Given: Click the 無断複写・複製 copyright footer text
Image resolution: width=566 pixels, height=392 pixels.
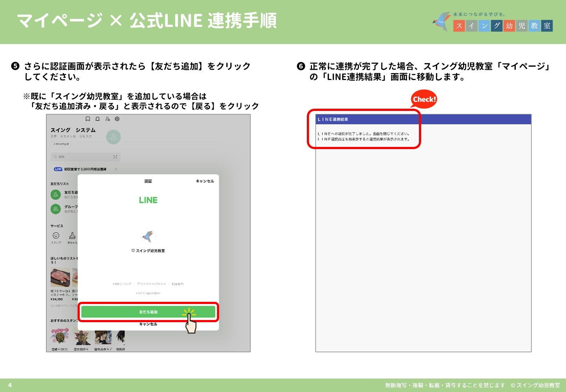Looking at the screenshot, I should coord(472,385).
